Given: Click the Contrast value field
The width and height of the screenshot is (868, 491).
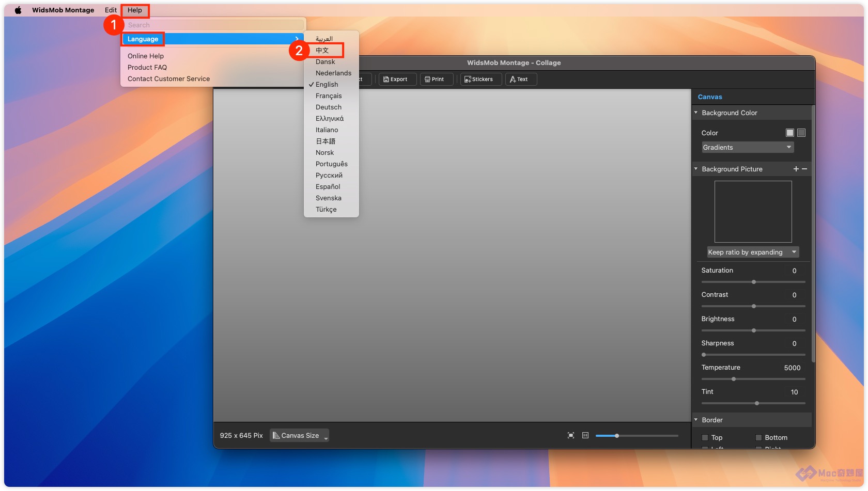Looking at the screenshot, I should point(794,295).
